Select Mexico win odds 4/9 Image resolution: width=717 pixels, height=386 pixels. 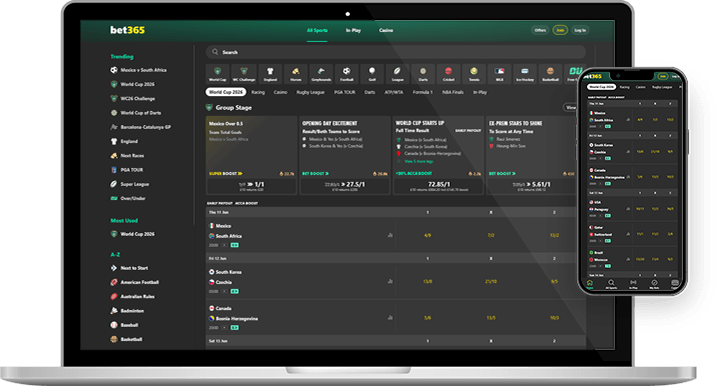tap(428, 235)
